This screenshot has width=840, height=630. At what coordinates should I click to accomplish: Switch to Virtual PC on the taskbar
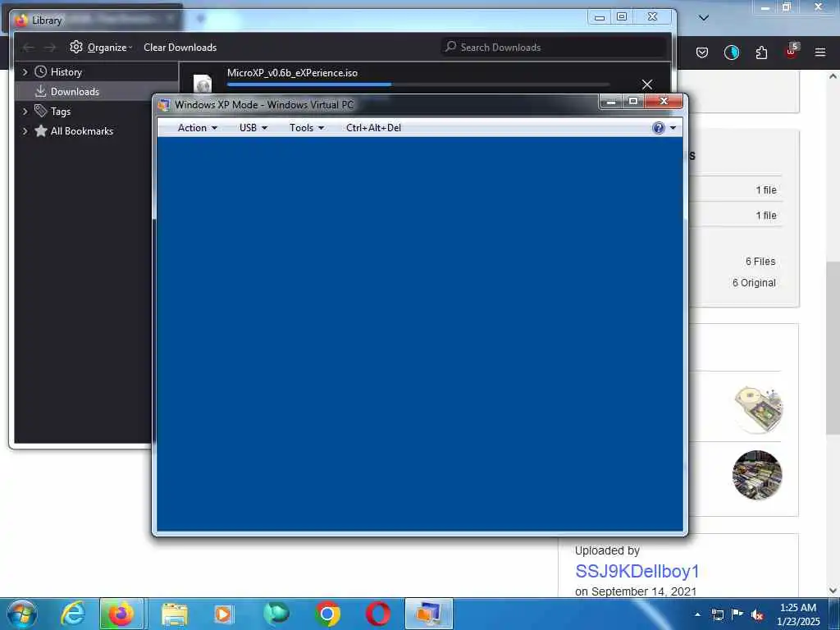[428, 614]
